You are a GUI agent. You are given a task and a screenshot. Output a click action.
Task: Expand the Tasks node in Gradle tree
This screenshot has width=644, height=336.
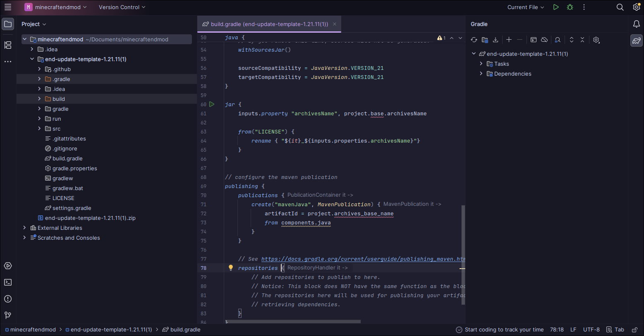tap(481, 64)
